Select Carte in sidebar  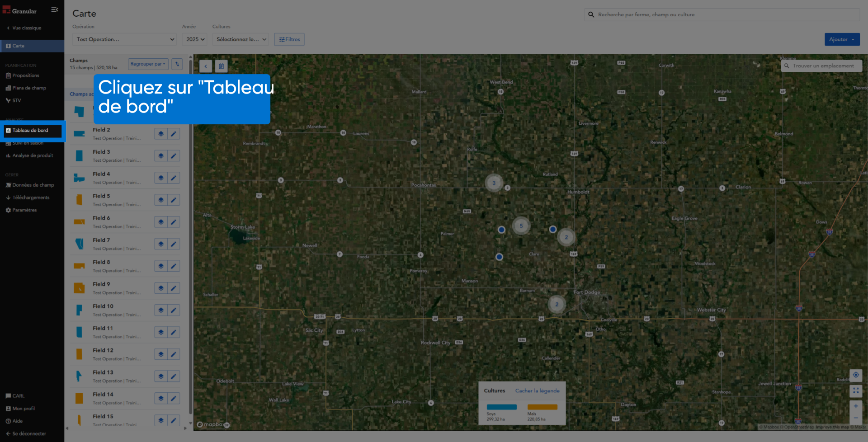coord(32,46)
